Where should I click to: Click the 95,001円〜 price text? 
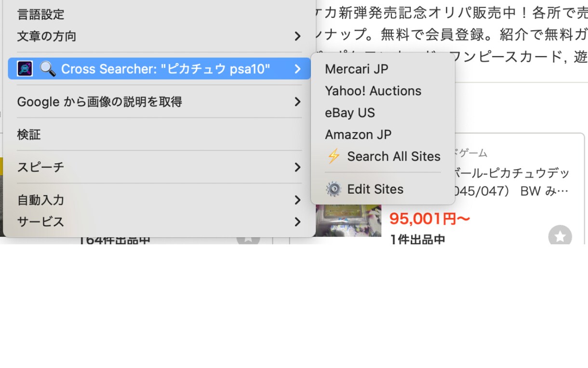pyautogui.click(x=430, y=219)
